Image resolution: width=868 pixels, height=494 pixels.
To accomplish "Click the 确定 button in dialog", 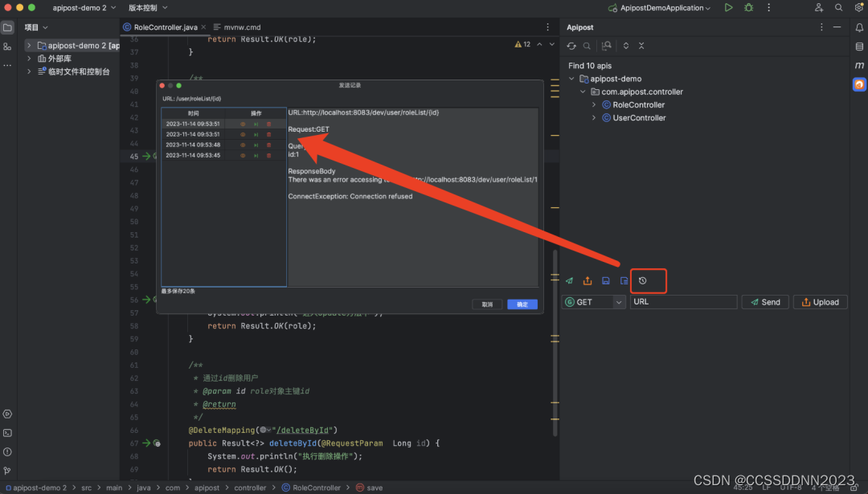I will click(x=522, y=304).
